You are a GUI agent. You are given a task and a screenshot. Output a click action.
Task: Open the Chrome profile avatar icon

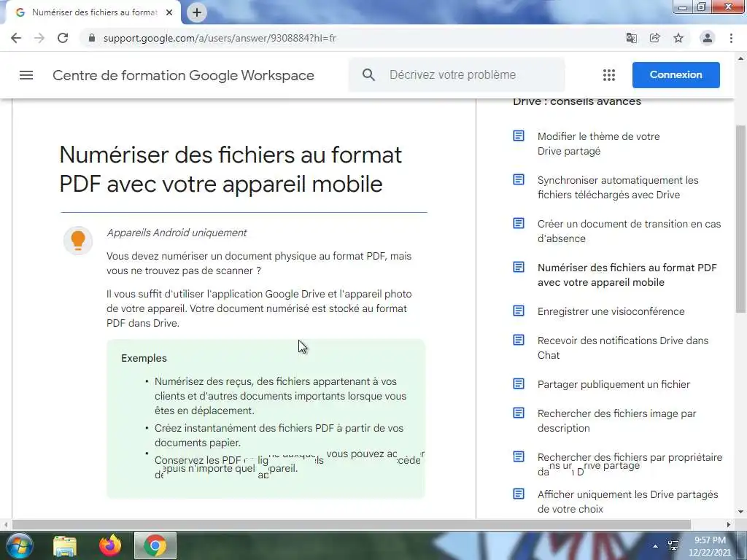(x=707, y=38)
